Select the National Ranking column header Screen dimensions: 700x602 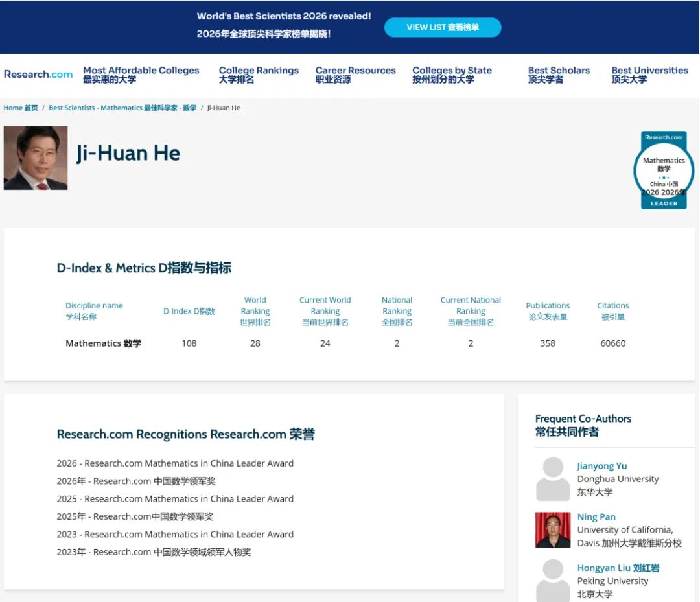(397, 311)
